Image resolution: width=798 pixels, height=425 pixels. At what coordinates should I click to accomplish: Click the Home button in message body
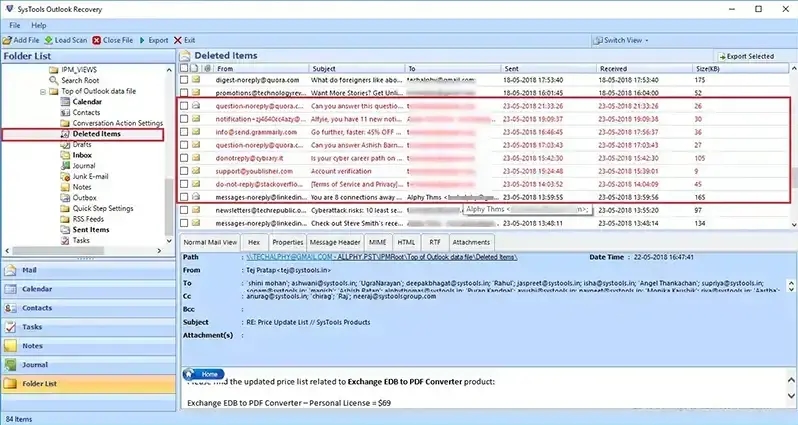click(x=204, y=374)
